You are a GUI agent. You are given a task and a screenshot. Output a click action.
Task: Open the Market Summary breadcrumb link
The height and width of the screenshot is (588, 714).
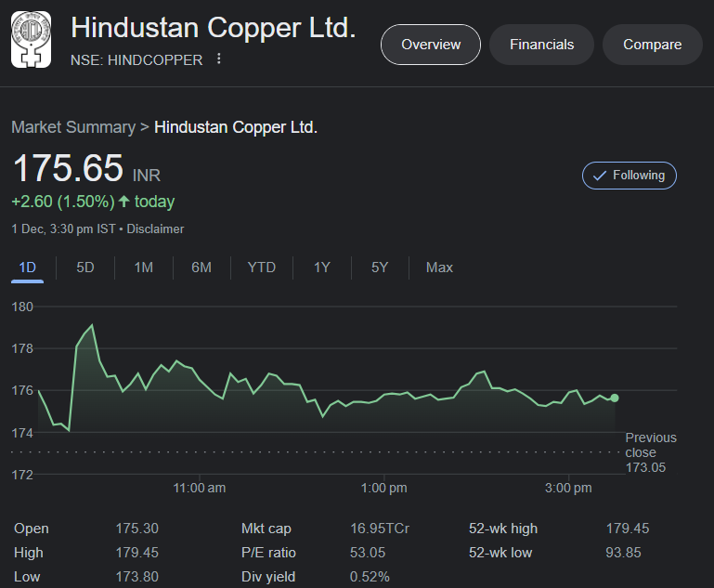click(x=73, y=127)
